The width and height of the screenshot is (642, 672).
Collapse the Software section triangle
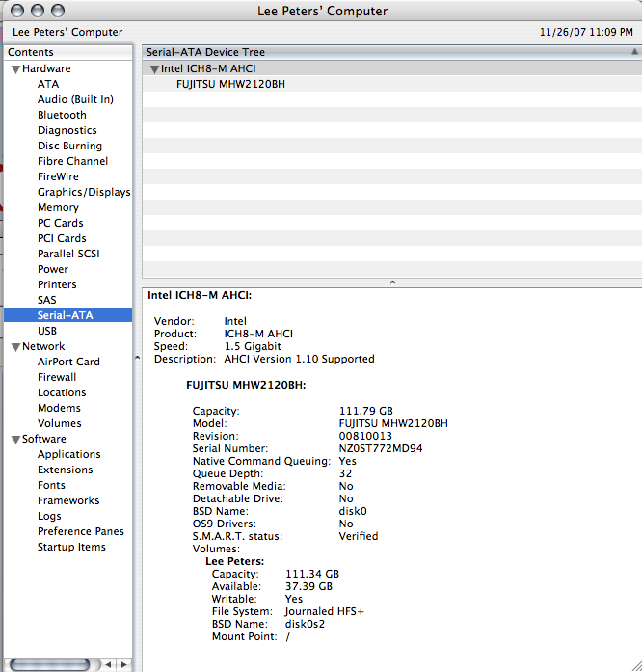pos(15,440)
